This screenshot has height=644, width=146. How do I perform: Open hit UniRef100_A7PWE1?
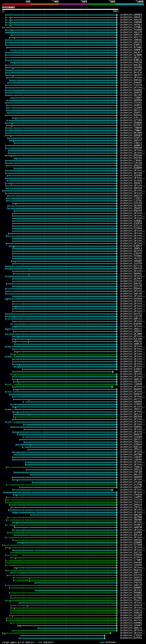(131, 27)
